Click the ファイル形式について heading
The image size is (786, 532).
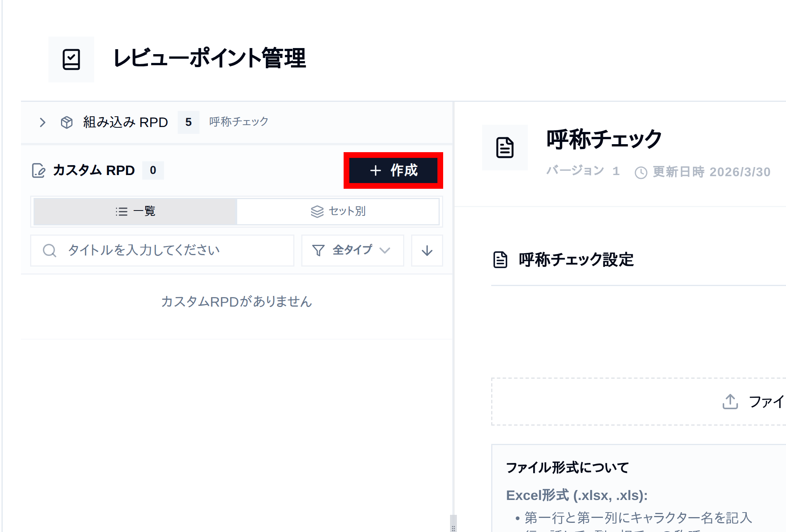click(x=567, y=468)
